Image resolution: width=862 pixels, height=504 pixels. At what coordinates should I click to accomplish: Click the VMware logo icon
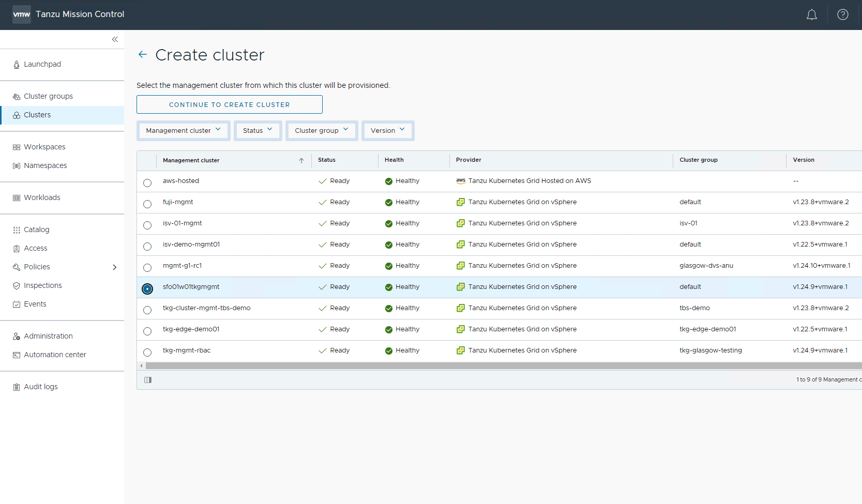[x=22, y=14]
